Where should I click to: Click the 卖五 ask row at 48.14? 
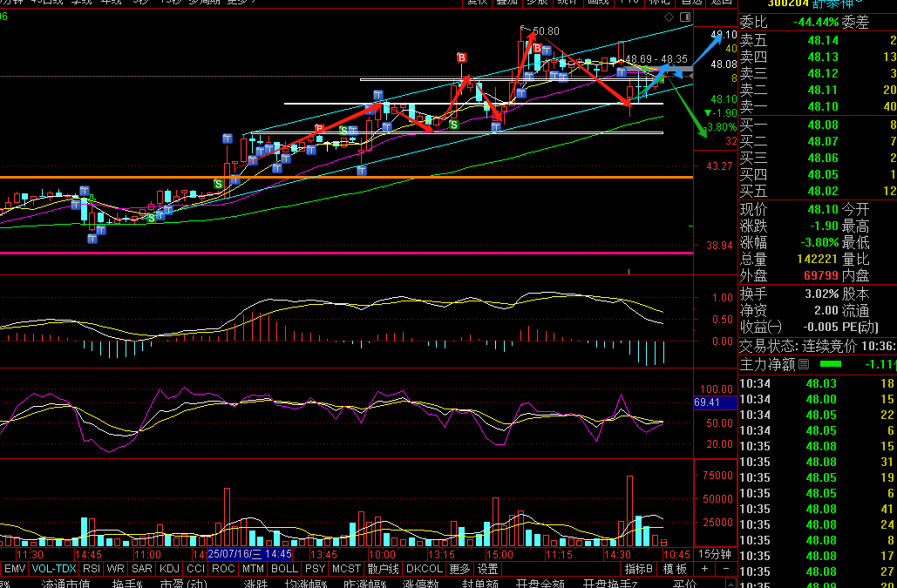(818, 40)
